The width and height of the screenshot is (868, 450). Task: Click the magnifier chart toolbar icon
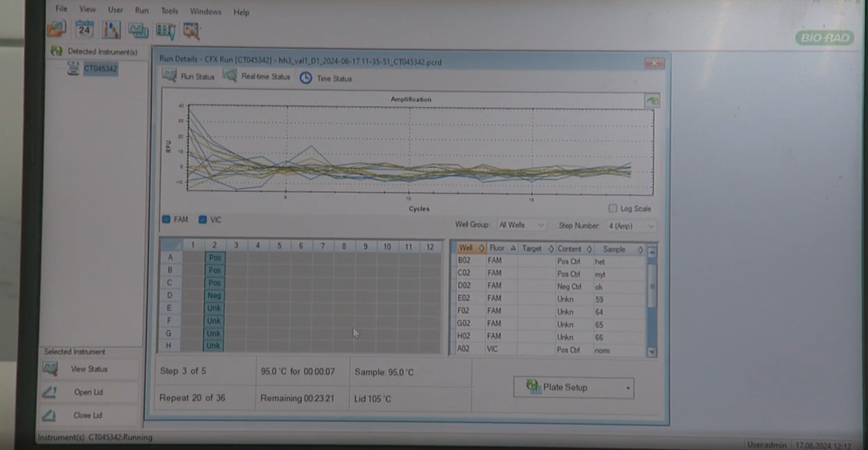(x=192, y=31)
